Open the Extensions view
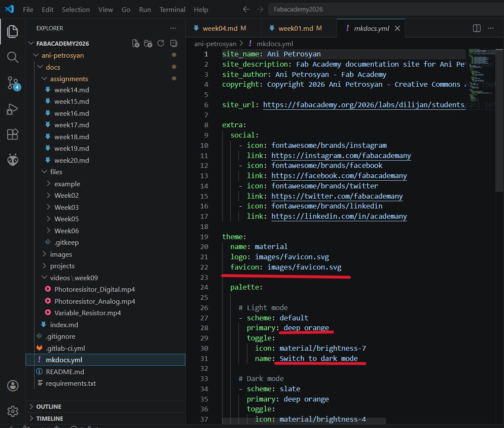Viewport: 504px width, 428px height. (13, 135)
